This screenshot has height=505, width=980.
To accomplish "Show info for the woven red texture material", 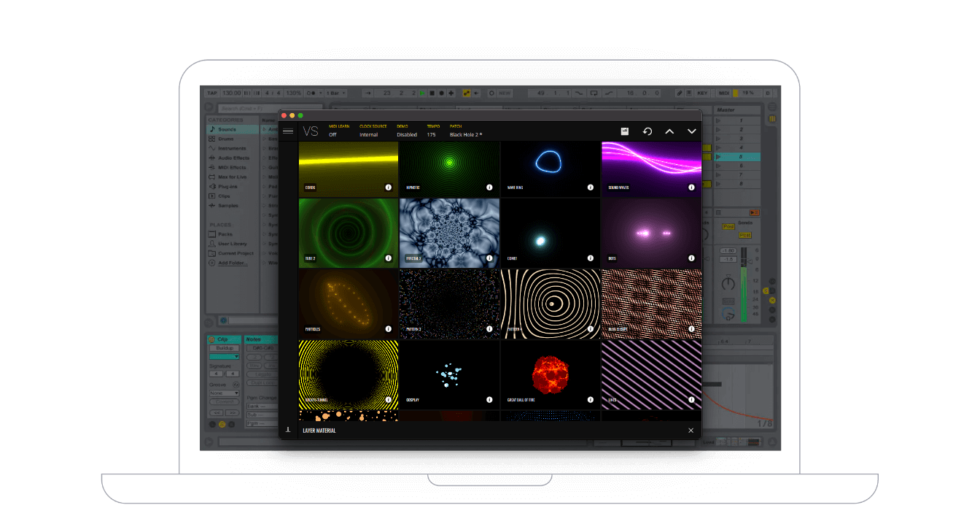I will pyautogui.click(x=691, y=329).
